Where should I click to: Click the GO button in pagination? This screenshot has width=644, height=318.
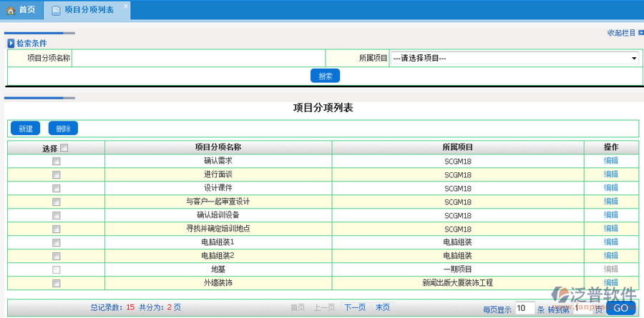[620, 308]
